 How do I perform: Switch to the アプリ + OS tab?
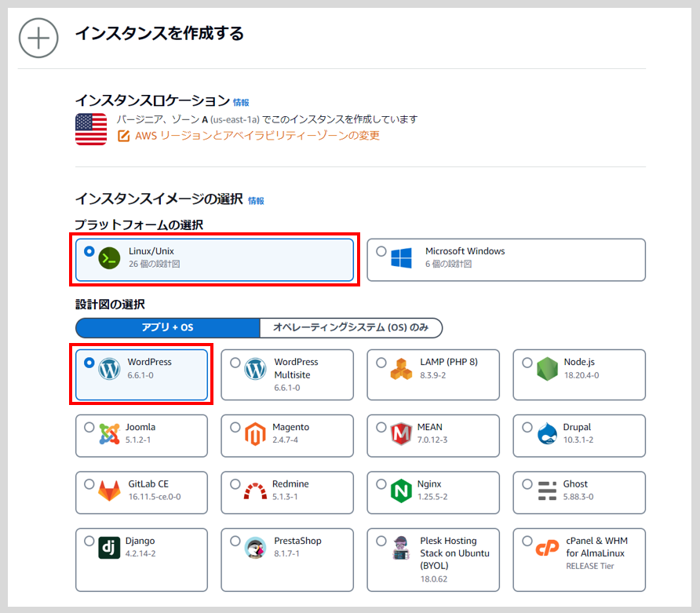coord(168,328)
